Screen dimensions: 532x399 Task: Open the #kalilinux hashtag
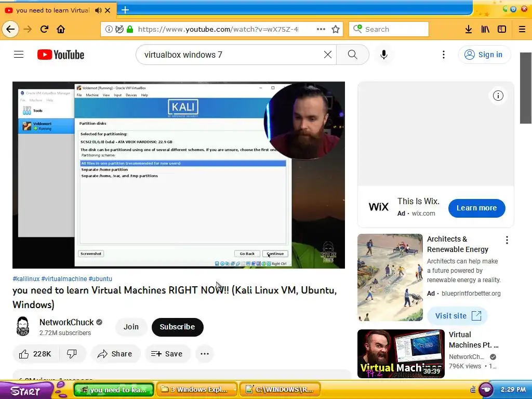coord(26,278)
